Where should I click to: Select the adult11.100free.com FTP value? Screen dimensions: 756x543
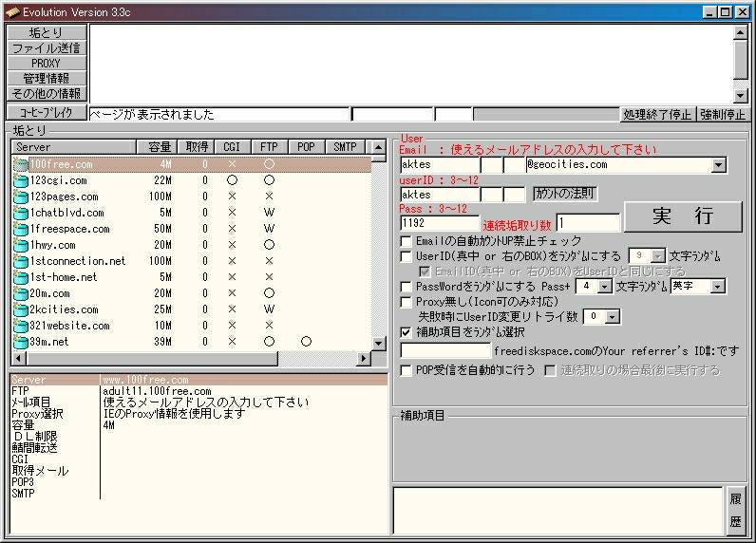pos(157,391)
